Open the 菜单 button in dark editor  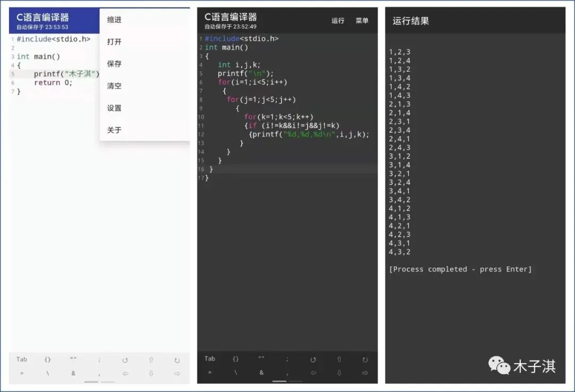point(362,21)
